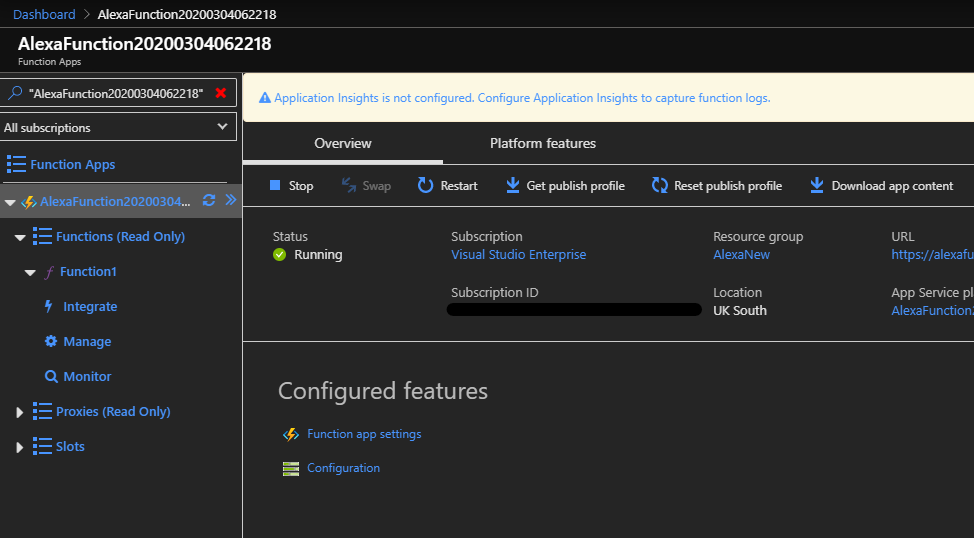
Task: Go to Dashboard in the breadcrumb
Action: (x=44, y=14)
